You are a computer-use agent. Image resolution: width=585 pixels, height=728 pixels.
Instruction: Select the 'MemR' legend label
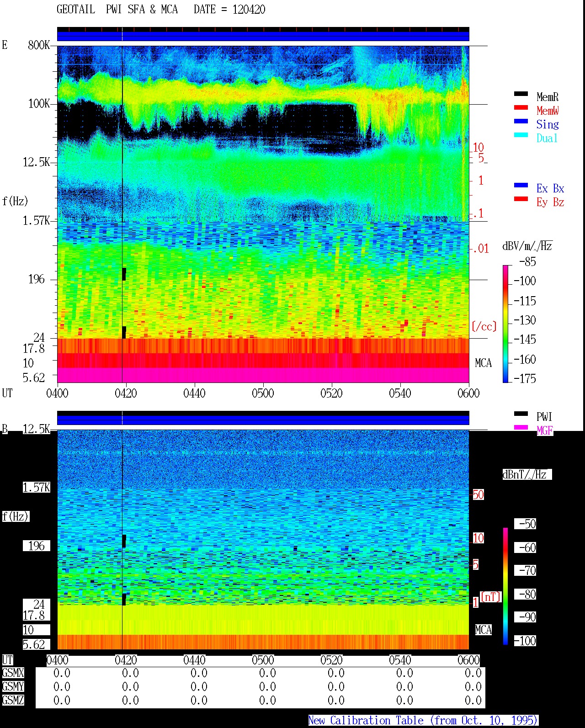[x=548, y=97]
